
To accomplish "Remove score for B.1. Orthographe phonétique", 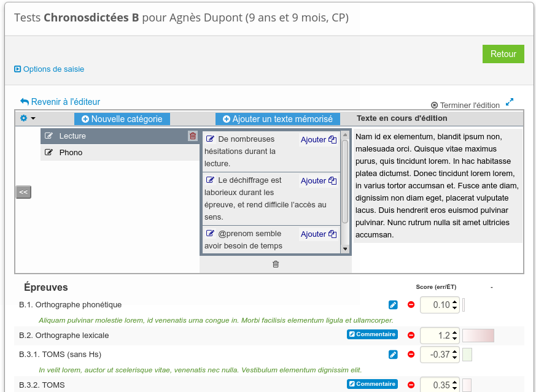I will (411, 305).
